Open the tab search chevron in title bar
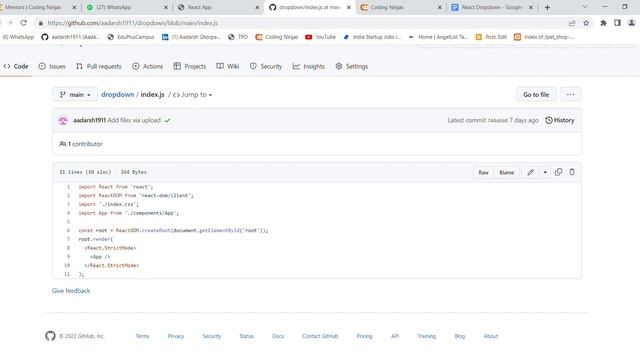 tap(585, 7)
